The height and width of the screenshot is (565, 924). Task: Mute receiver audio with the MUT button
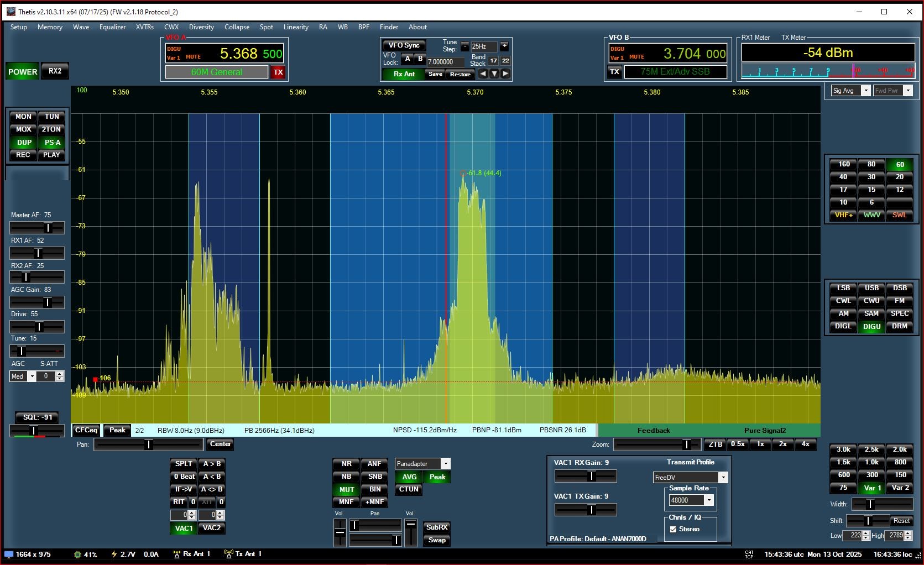(346, 489)
